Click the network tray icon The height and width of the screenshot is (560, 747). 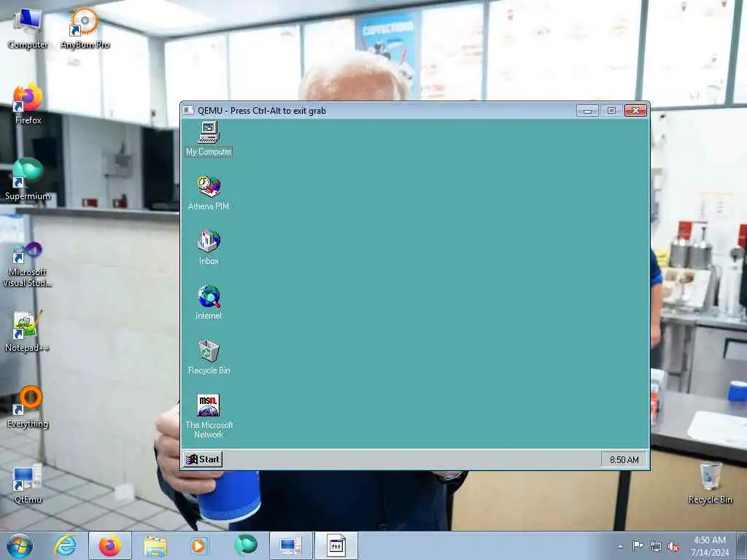656,547
